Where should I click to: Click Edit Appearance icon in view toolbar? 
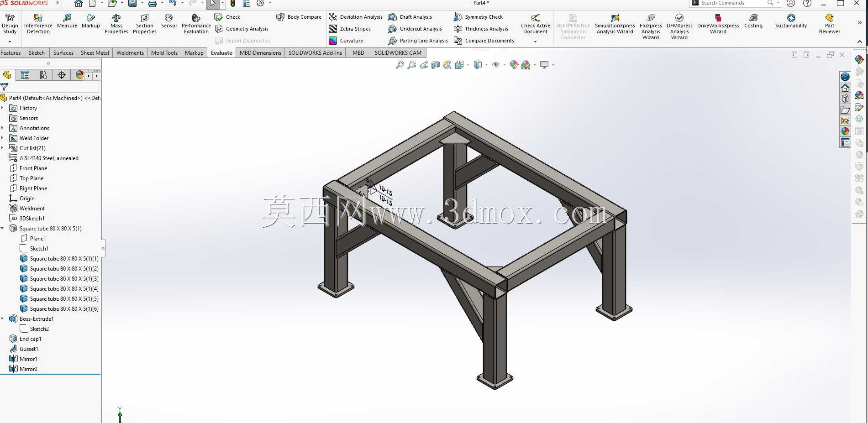514,65
